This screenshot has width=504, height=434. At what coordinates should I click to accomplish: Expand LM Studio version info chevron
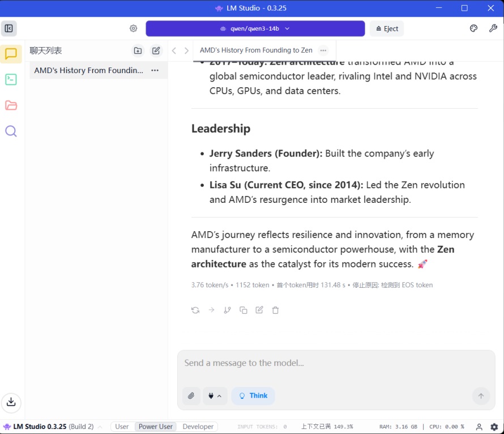click(x=100, y=427)
